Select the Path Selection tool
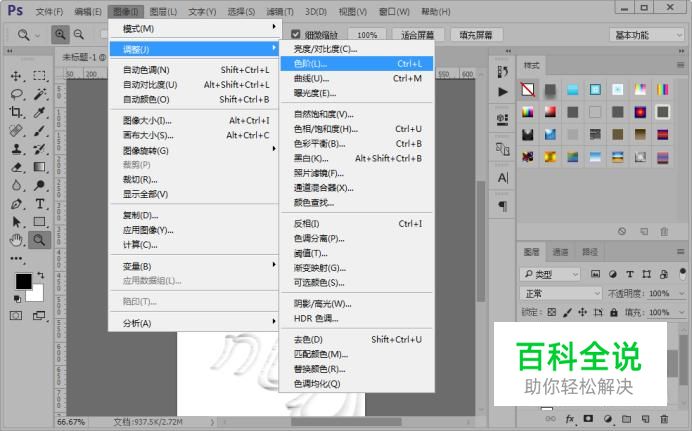This screenshot has height=431, width=692. [x=16, y=221]
